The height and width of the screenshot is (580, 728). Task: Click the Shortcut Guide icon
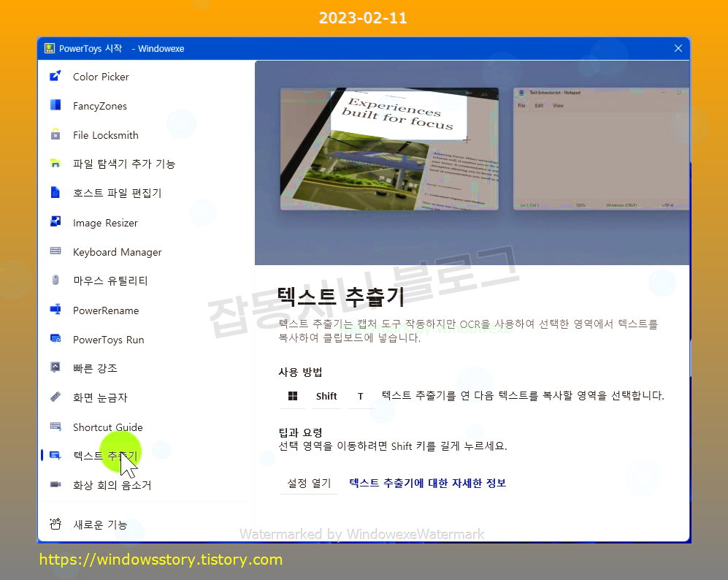pyautogui.click(x=55, y=427)
